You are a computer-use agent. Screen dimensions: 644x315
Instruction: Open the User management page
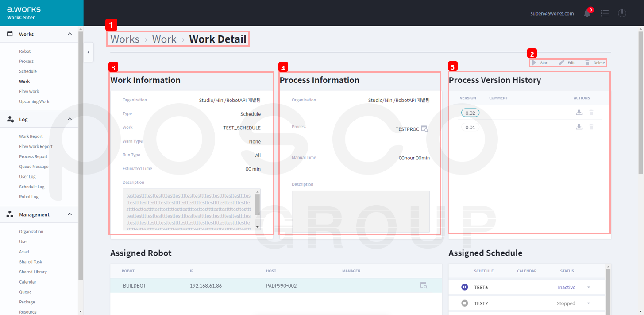23,242
